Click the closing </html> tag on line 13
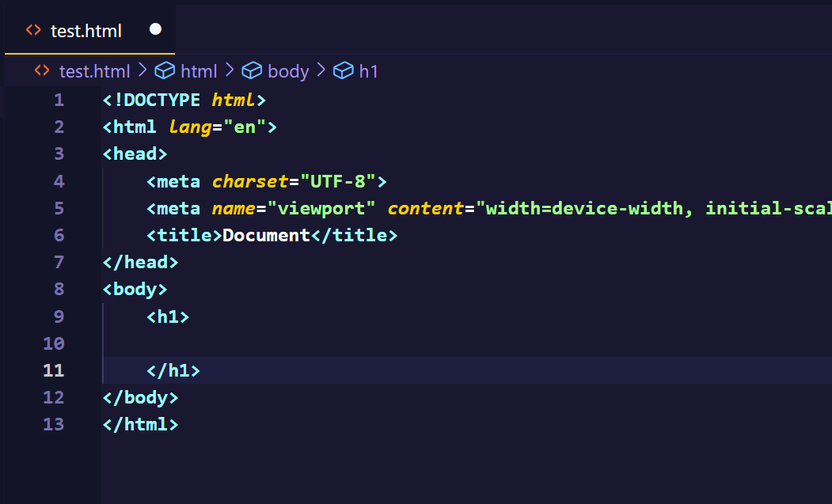This screenshot has width=832, height=504. pos(141,424)
